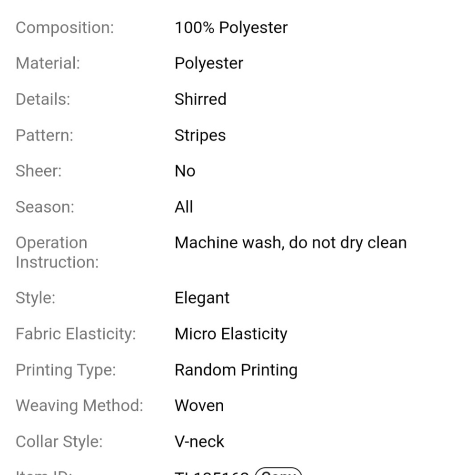Click the 'Pattern:' label

[x=44, y=135]
